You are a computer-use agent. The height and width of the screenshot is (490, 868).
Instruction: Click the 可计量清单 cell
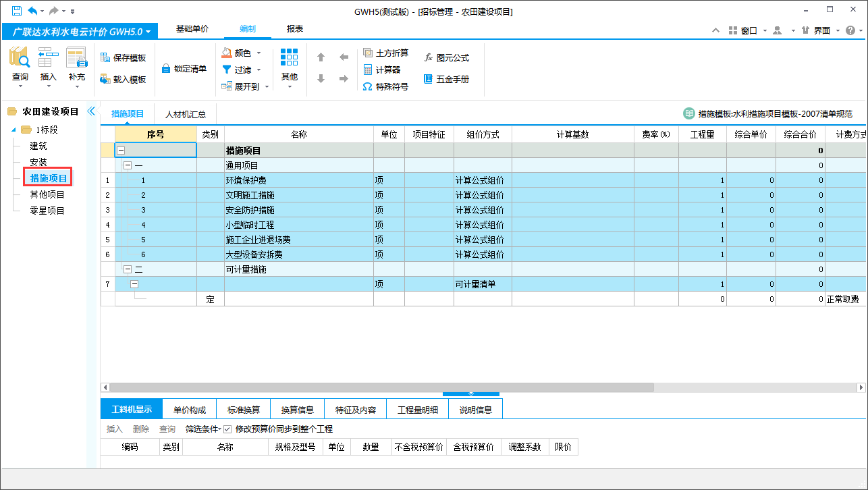(x=483, y=284)
